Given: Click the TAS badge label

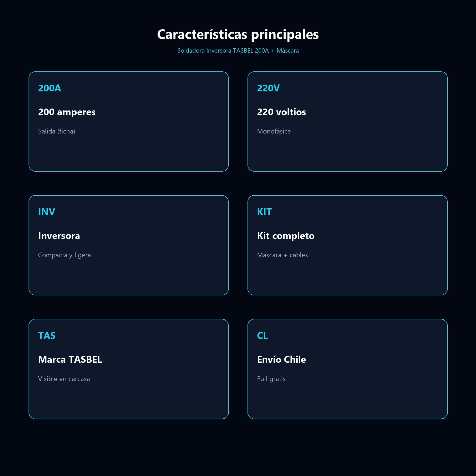Looking at the screenshot, I should point(47,336).
